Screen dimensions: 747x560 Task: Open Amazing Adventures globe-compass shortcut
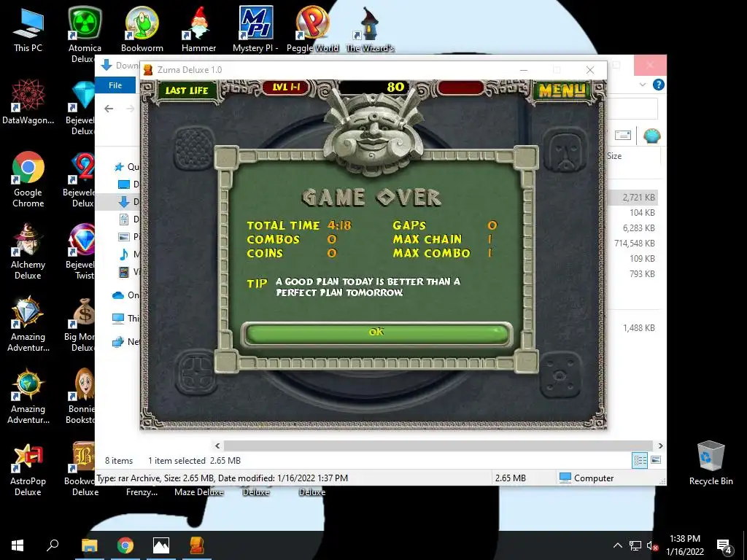[x=28, y=396]
